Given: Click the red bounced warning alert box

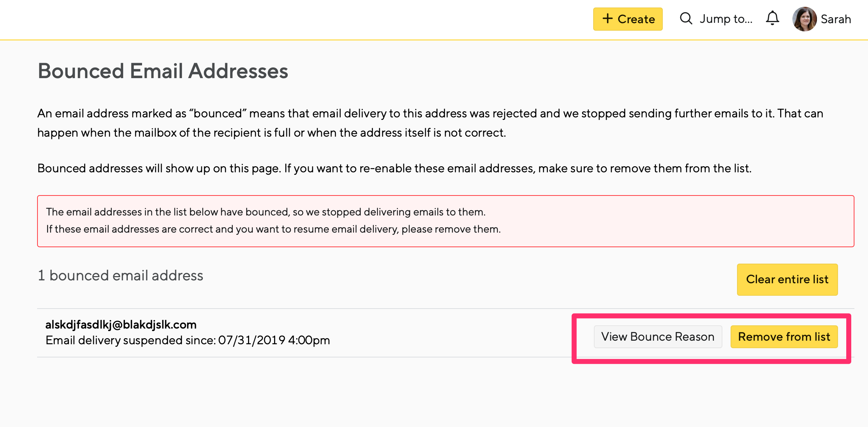Looking at the screenshot, I should point(445,221).
